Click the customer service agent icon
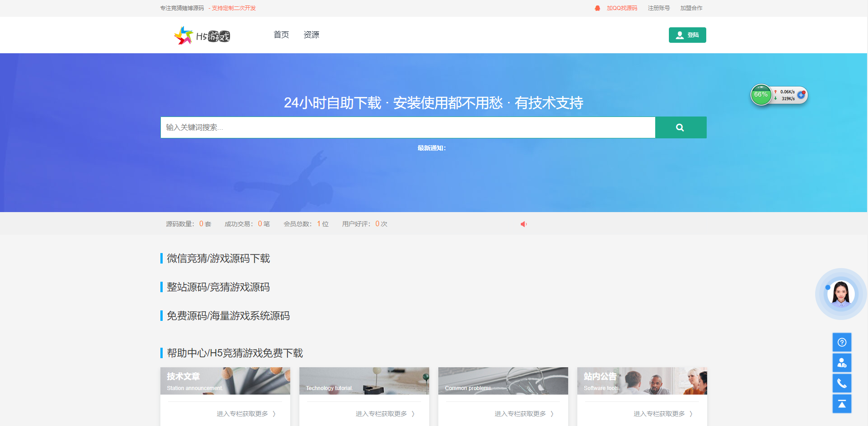 (842, 362)
